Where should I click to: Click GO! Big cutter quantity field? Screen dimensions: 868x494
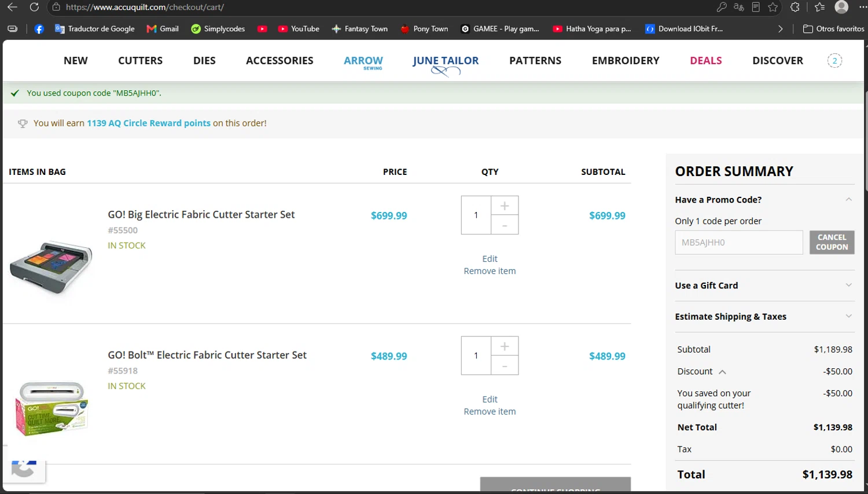(476, 215)
